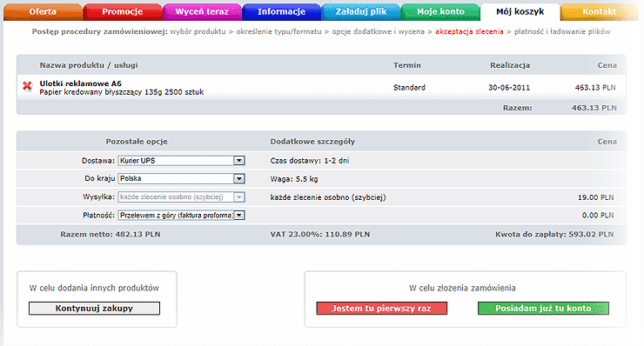The image size is (644, 346).
Task: Click VAT 23.00%: 110.89 PLN
Action: (320, 235)
